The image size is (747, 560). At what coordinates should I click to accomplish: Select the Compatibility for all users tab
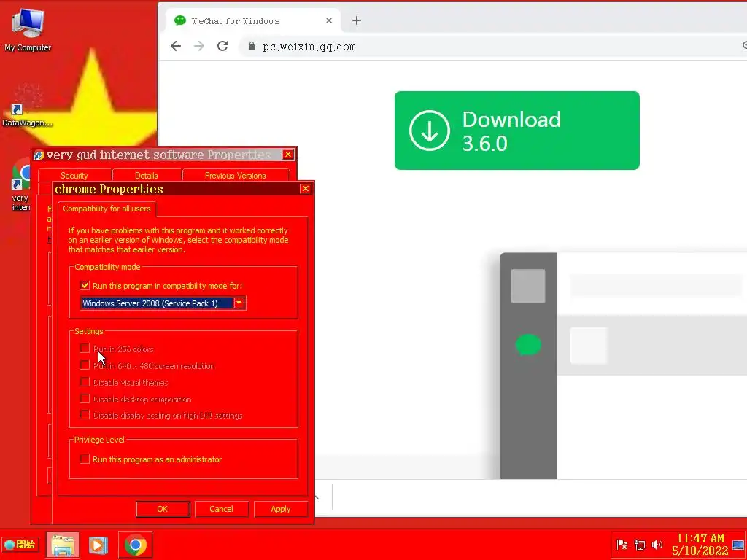pyautogui.click(x=107, y=209)
